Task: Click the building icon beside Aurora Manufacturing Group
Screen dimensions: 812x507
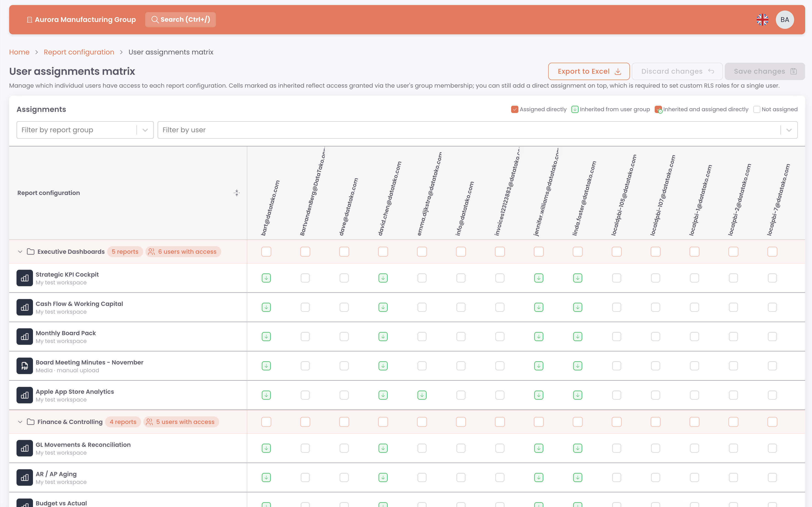Action: [30, 20]
